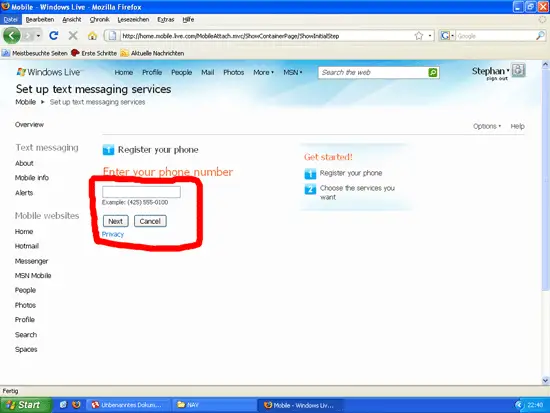Screen dimensions: 550x413
Task: Open the Ansicht menu
Action: coord(72,20)
